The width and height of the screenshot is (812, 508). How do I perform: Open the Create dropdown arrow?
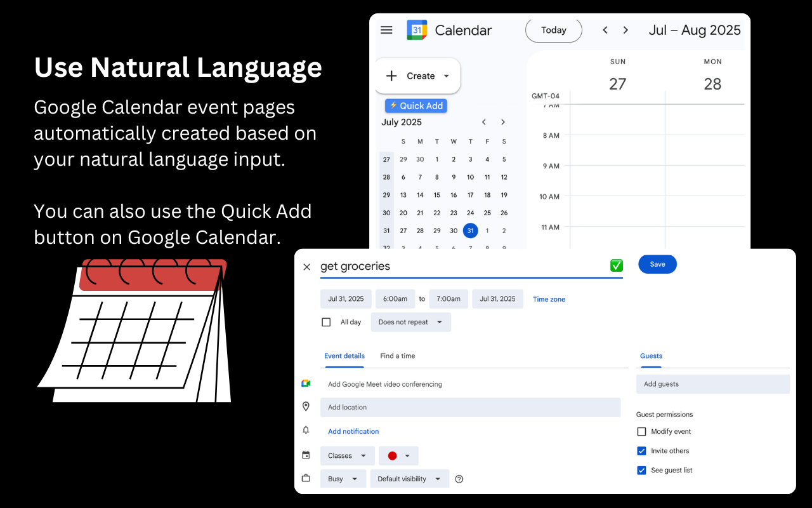pyautogui.click(x=446, y=76)
